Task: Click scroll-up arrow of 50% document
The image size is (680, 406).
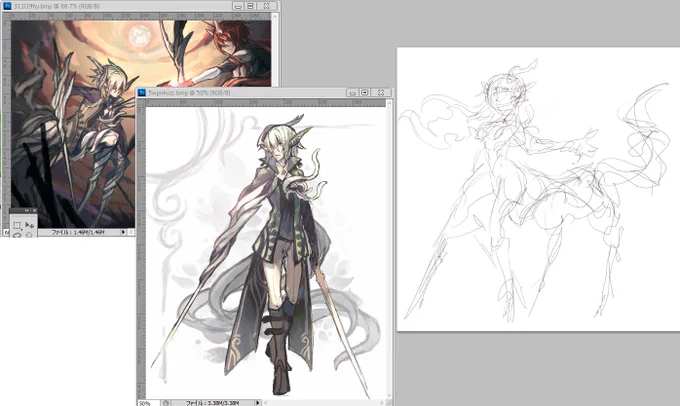Action: [x=389, y=103]
